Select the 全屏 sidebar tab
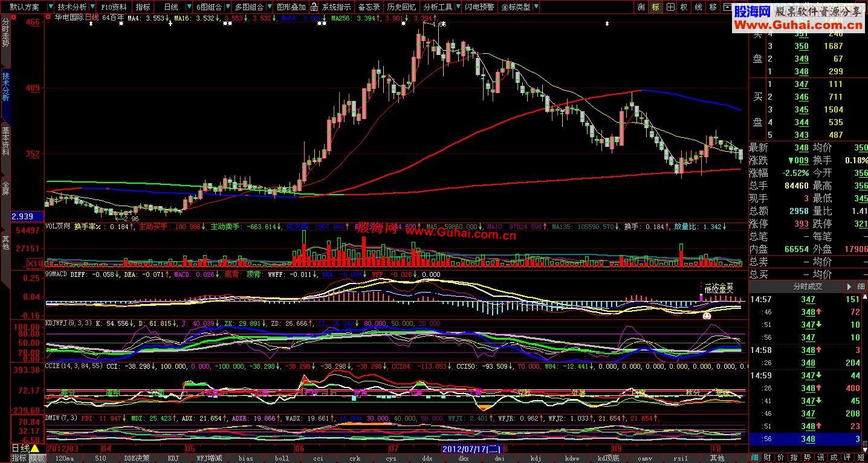The image size is (868, 463). 5,188
